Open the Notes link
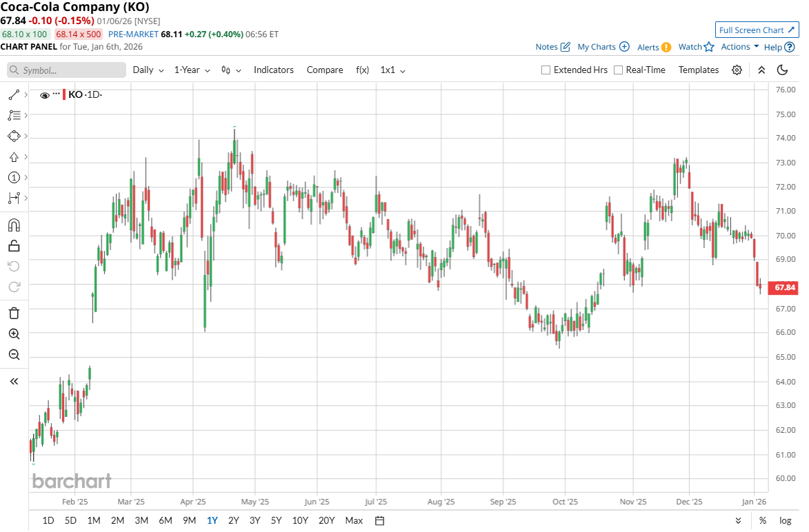This screenshot has height=532, width=809. point(546,47)
